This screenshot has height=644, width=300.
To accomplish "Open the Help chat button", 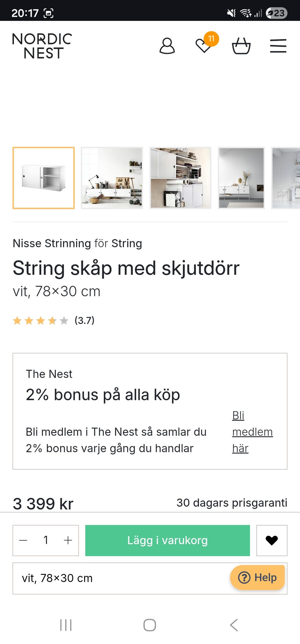I will click(257, 577).
